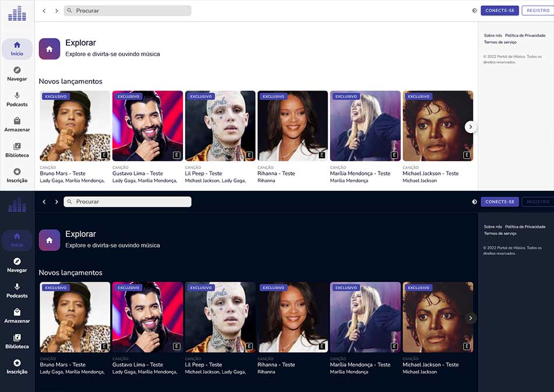Click CONECTE-SE in the light theme header
The height and width of the screenshot is (392, 554).
coord(500,10)
